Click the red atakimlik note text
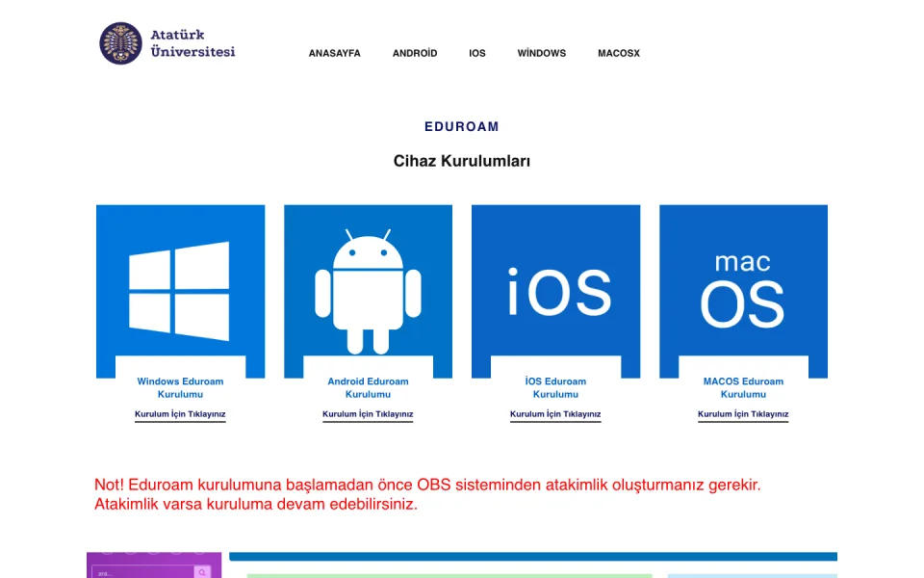Screen dimensions: 924x578 (427, 494)
